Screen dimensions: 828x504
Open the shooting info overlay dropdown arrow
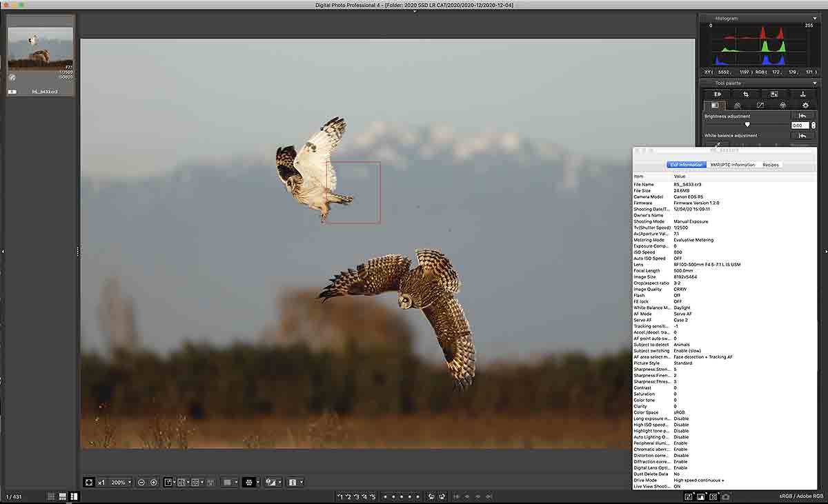pos(302,483)
